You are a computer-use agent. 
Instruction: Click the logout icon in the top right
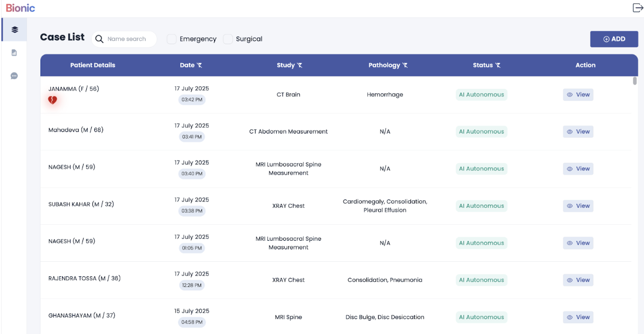638,8
